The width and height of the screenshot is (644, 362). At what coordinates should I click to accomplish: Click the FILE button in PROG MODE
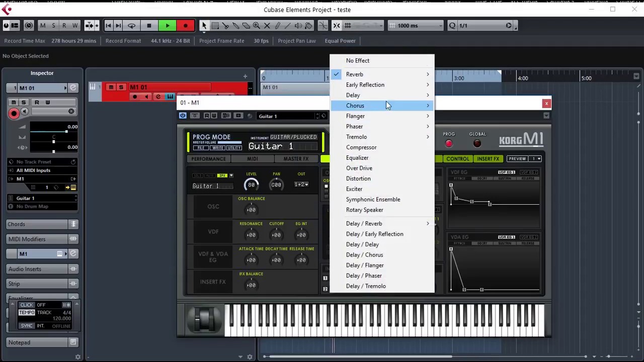pos(201,148)
